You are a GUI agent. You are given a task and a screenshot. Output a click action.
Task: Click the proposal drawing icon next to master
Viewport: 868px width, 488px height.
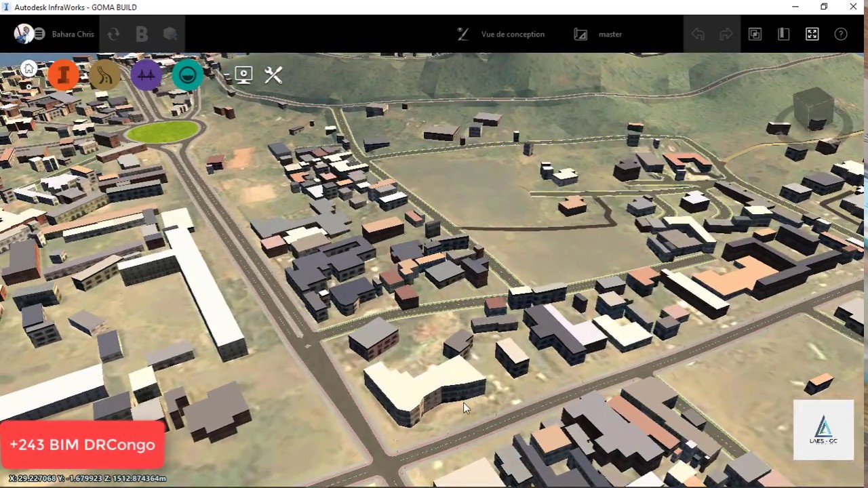[x=580, y=34]
